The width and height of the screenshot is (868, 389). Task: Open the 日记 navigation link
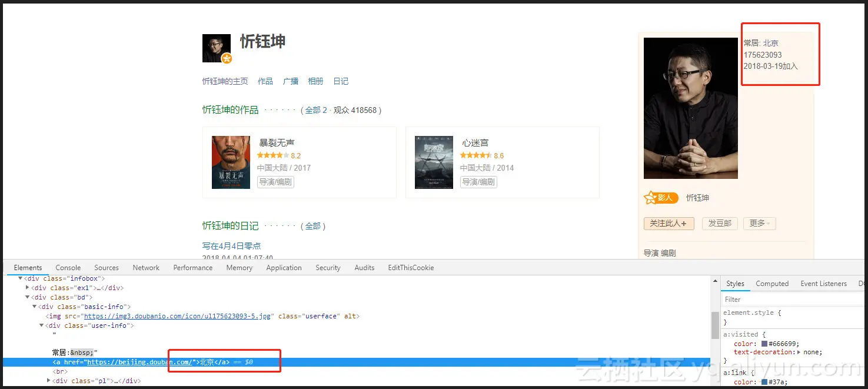coord(341,81)
